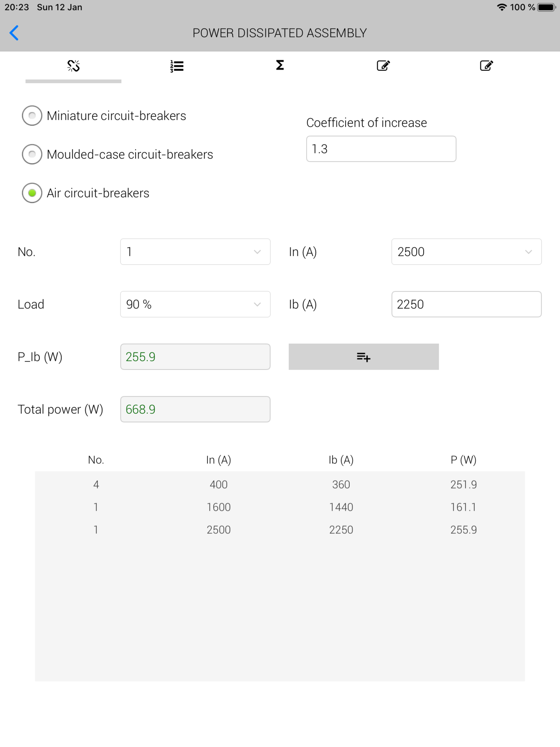Open the circuit-breakers tab icon
This screenshot has width=560, height=747.
click(x=73, y=66)
